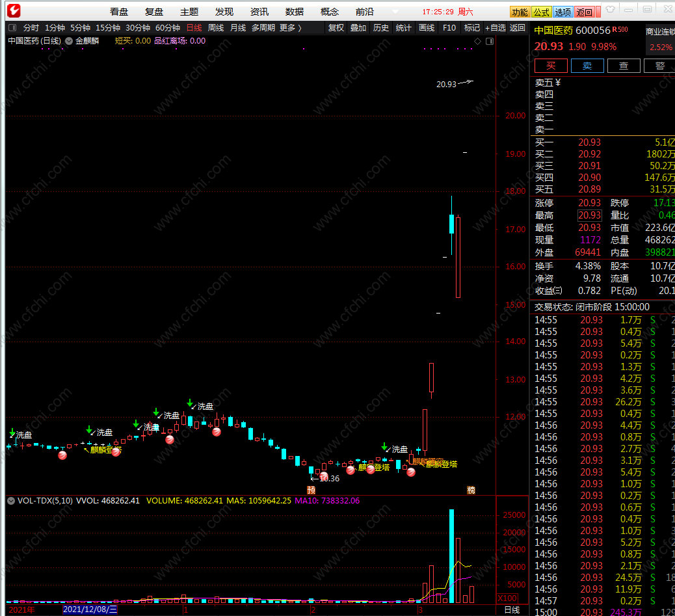The width and height of the screenshot is (675, 616).
Task: Toggle the chart side panel icon
Action: [x=490, y=42]
